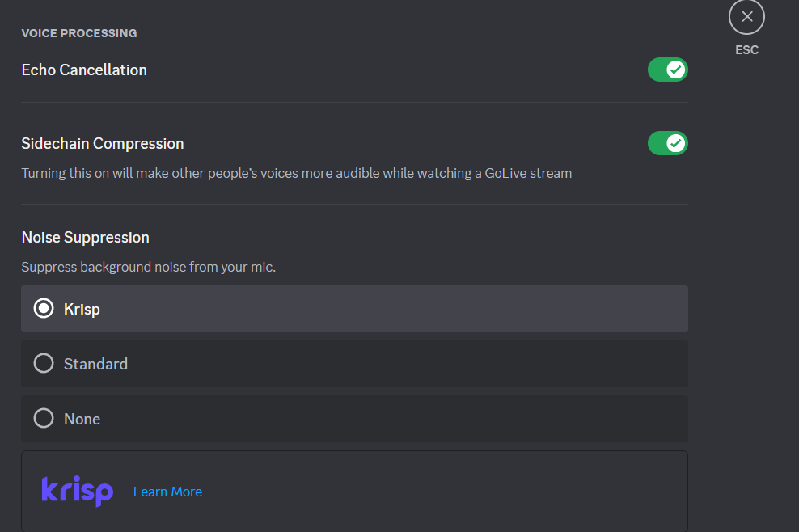Click the 'None' option label text
Screen dimensions: 799x532
pyautogui.click(x=82, y=419)
